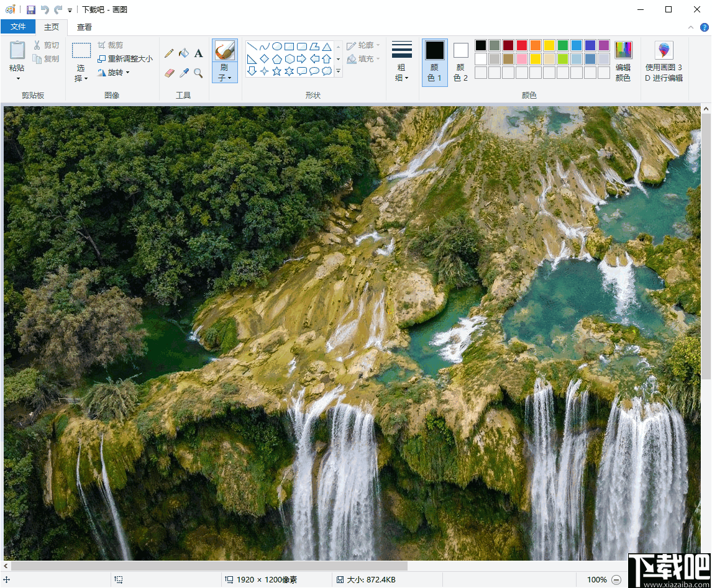Choose the Oval shape
712x588 pixels.
point(277,47)
